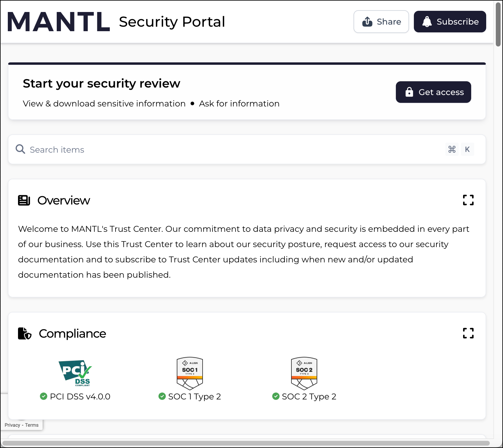This screenshot has width=503, height=448.
Task: Click the SOC 2 Type 2 label
Action: 309,396
